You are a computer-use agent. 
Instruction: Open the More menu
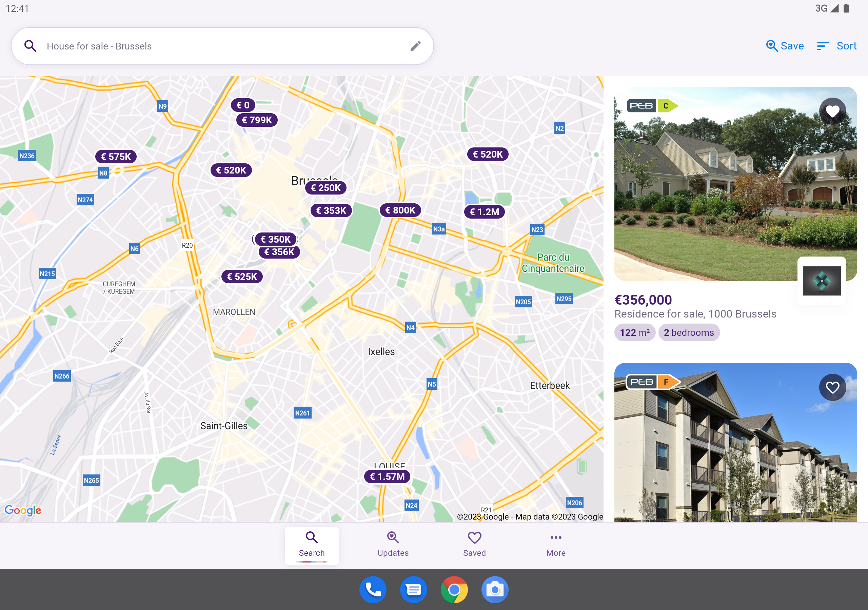[x=556, y=545]
